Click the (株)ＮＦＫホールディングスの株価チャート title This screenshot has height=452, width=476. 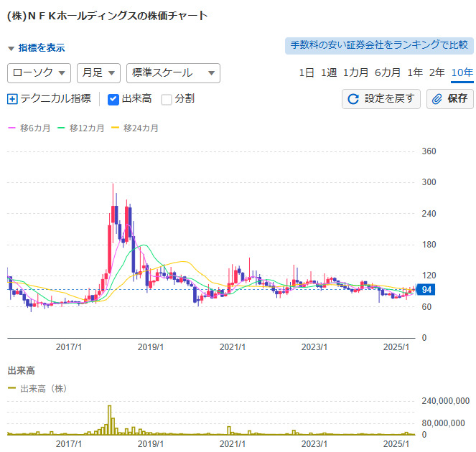[x=108, y=16]
